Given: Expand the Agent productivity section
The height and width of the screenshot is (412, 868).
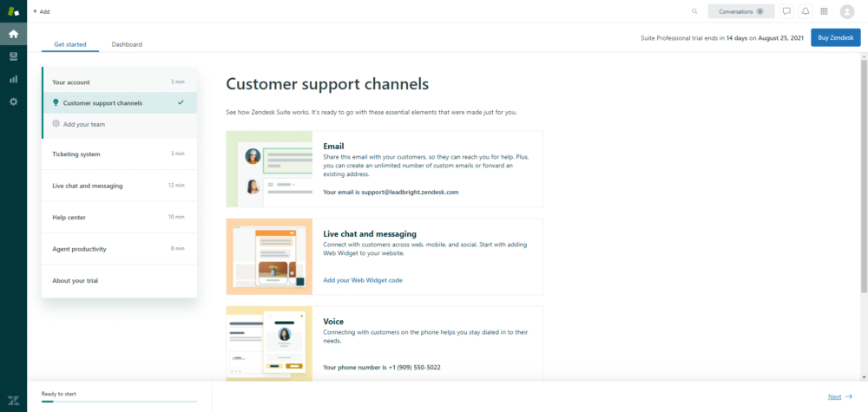Looking at the screenshot, I should pyautogui.click(x=118, y=249).
